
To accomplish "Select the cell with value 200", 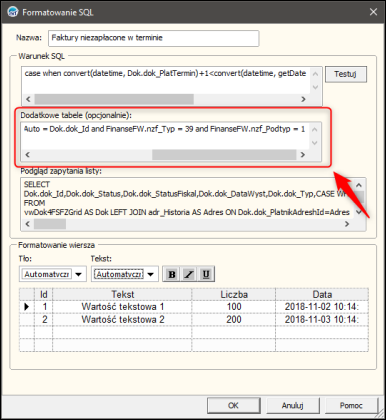I will coord(234,320).
